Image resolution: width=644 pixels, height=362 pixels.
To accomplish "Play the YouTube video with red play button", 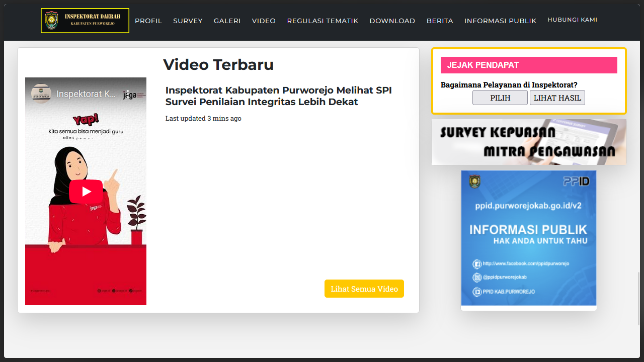I will pyautogui.click(x=86, y=192).
